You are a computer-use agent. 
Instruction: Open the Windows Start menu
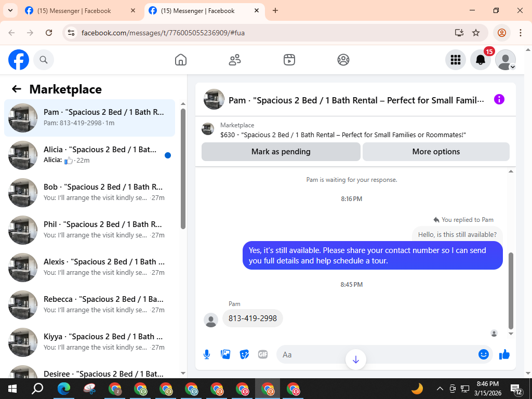coord(12,389)
